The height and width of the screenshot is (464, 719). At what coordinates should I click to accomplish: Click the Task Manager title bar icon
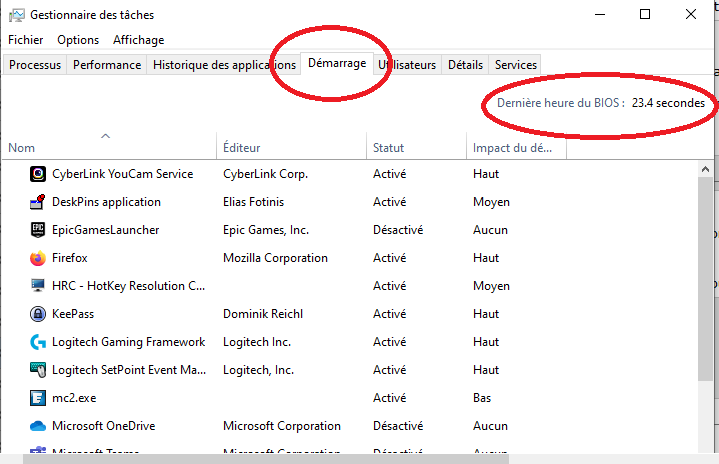17,15
